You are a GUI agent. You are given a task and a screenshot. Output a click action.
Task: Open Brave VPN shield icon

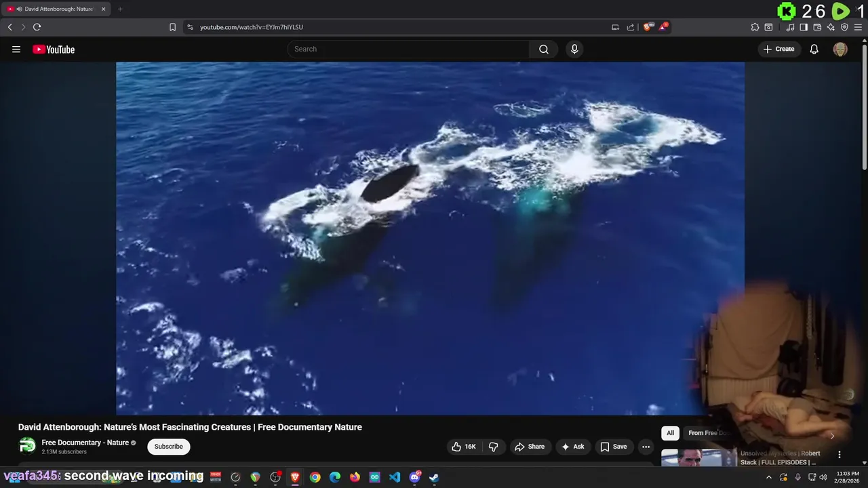844,27
